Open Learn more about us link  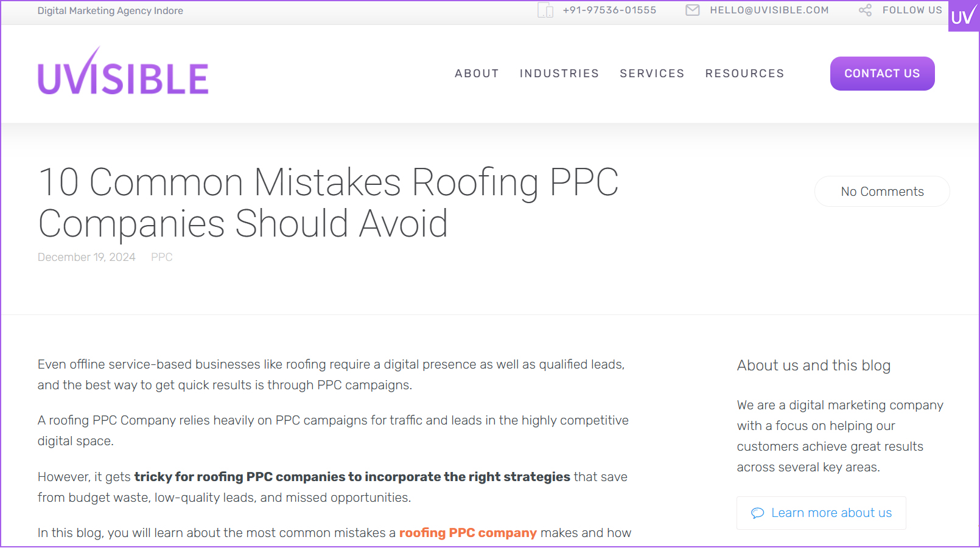pyautogui.click(x=831, y=513)
